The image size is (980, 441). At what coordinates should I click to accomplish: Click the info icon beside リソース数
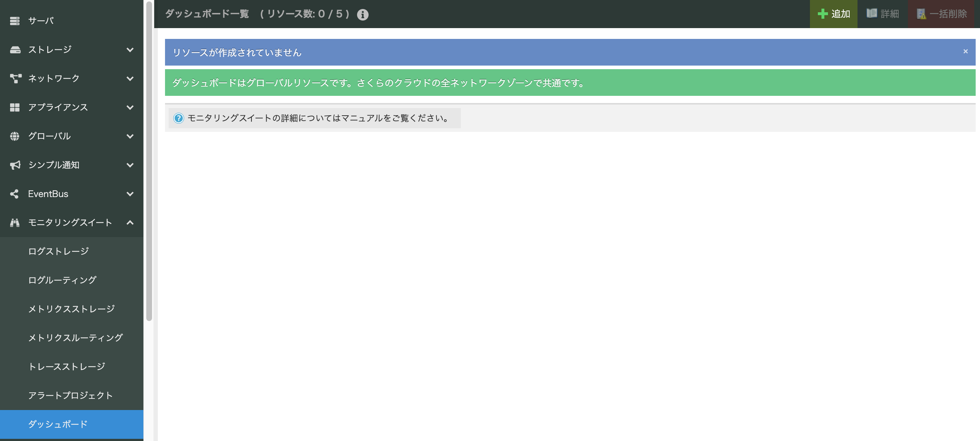point(362,14)
